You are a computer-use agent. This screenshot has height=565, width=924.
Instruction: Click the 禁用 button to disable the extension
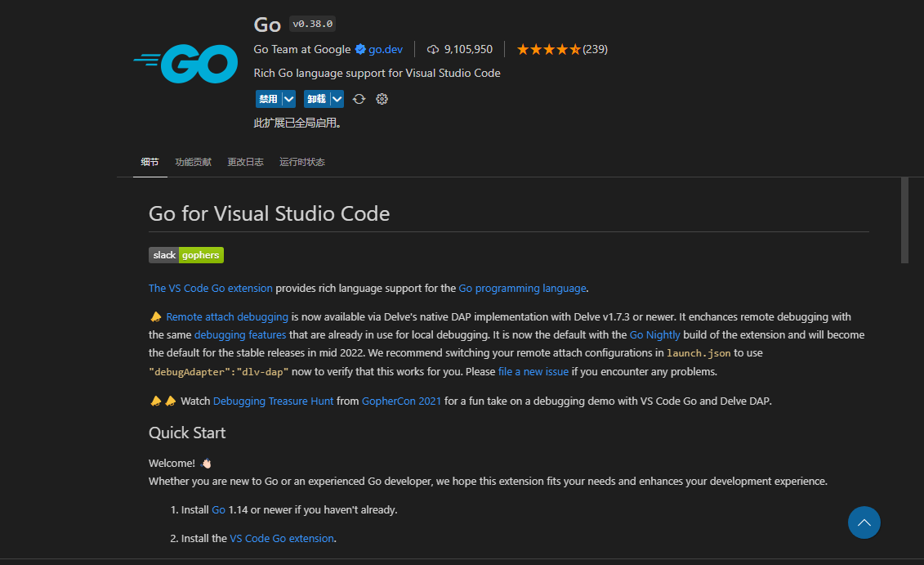tap(270, 98)
